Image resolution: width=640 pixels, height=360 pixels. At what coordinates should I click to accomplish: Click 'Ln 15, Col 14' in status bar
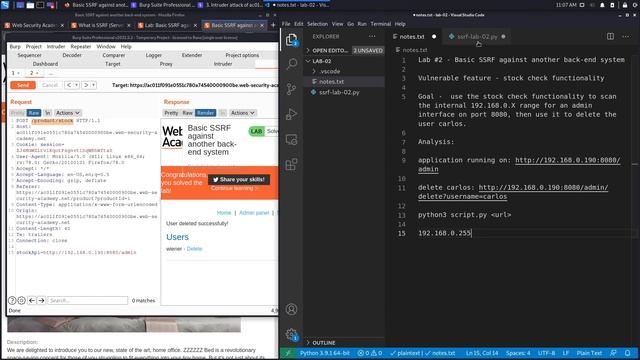[x=482, y=353]
